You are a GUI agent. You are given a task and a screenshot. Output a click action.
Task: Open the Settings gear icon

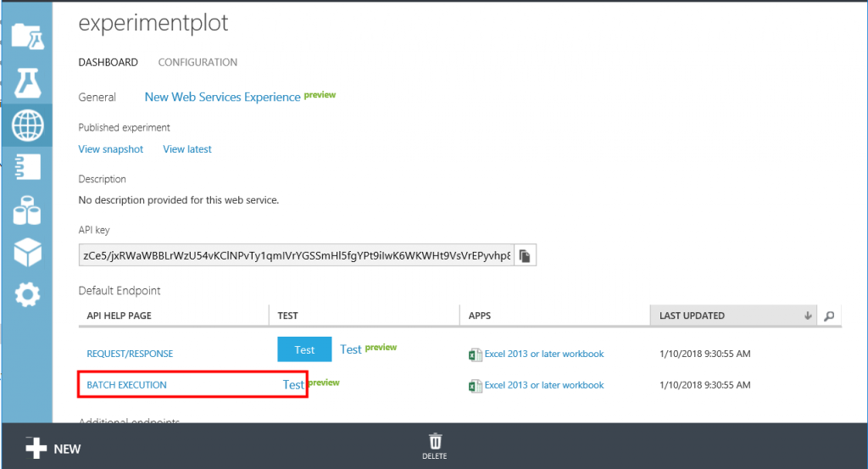pos(27,294)
